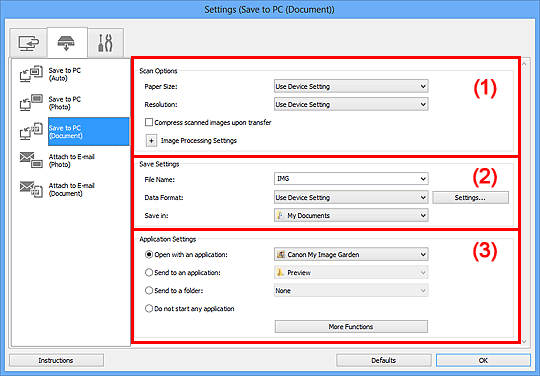Open the Data Format dropdown
Viewport: 540px width, 376px height.
pos(351,198)
